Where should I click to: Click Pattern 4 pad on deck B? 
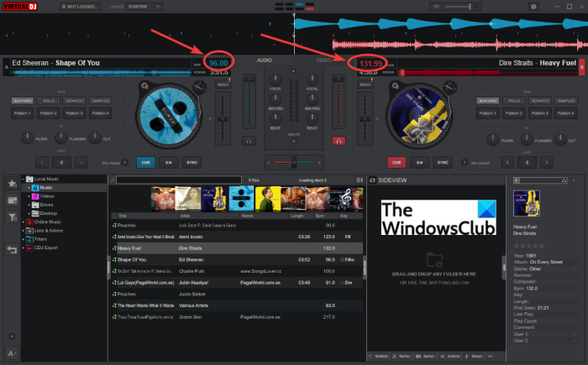click(566, 113)
